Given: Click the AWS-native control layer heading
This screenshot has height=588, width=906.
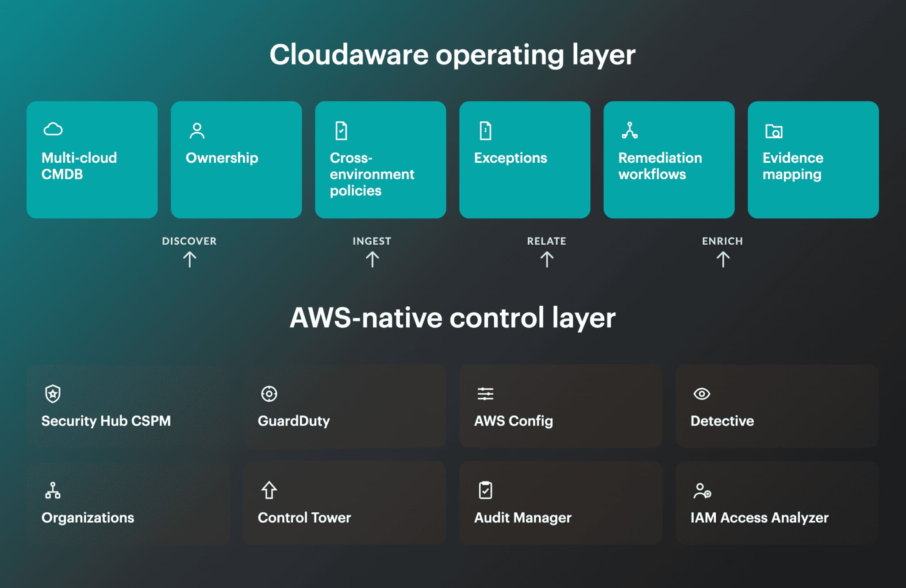Looking at the screenshot, I should pos(453,318).
